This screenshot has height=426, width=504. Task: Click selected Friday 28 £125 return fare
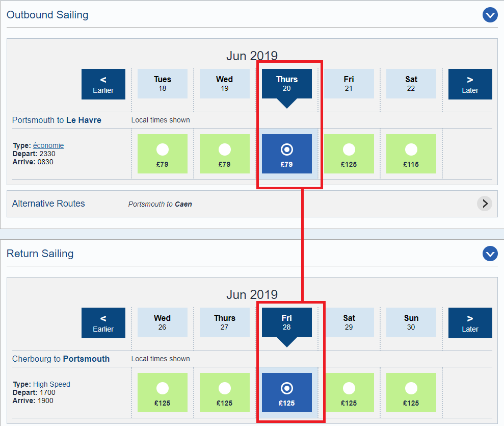(x=287, y=392)
